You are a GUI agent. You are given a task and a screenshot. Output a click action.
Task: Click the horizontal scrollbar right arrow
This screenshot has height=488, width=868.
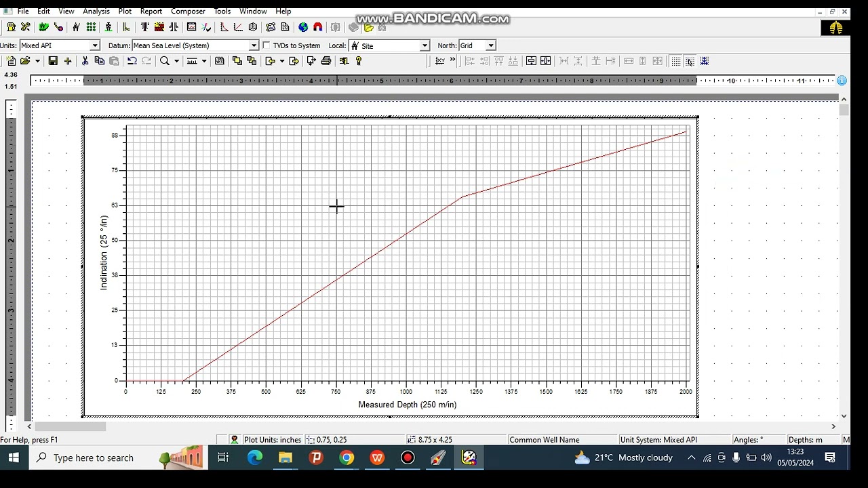(x=833, y=426)
